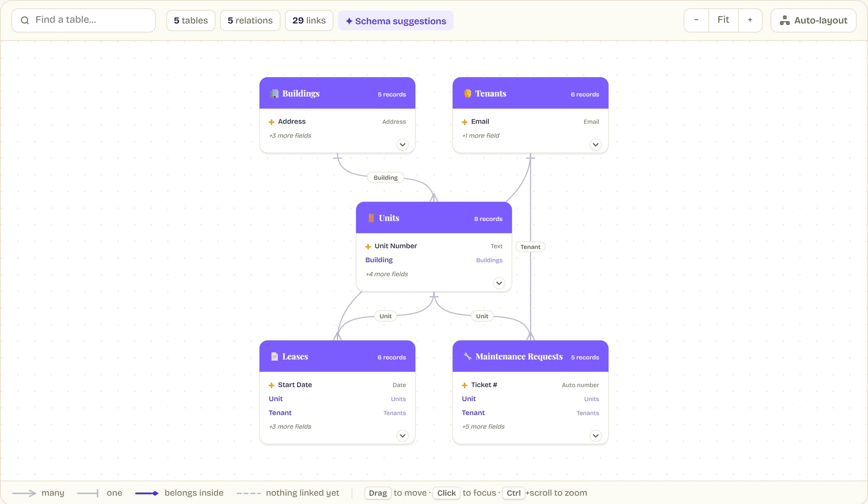Select the Unit link field in Maintenance Requests
The image size is (868, 504).
pyautogui.click(x=530, y=399)
